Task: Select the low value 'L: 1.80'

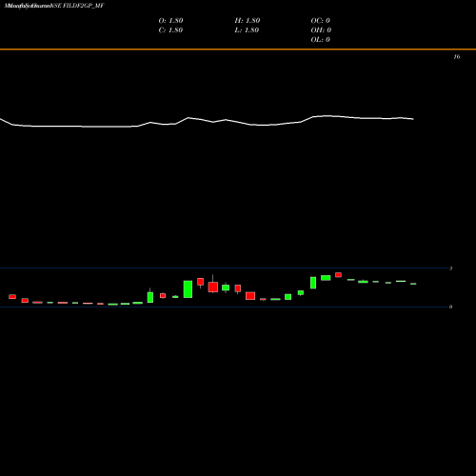Action: click(x=247, y=30)
